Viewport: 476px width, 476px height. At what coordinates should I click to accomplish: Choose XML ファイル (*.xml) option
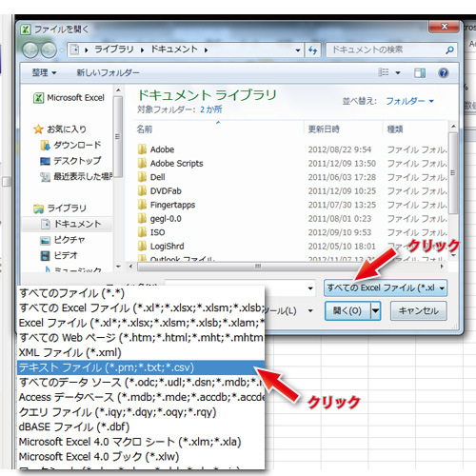pos(141,352)
